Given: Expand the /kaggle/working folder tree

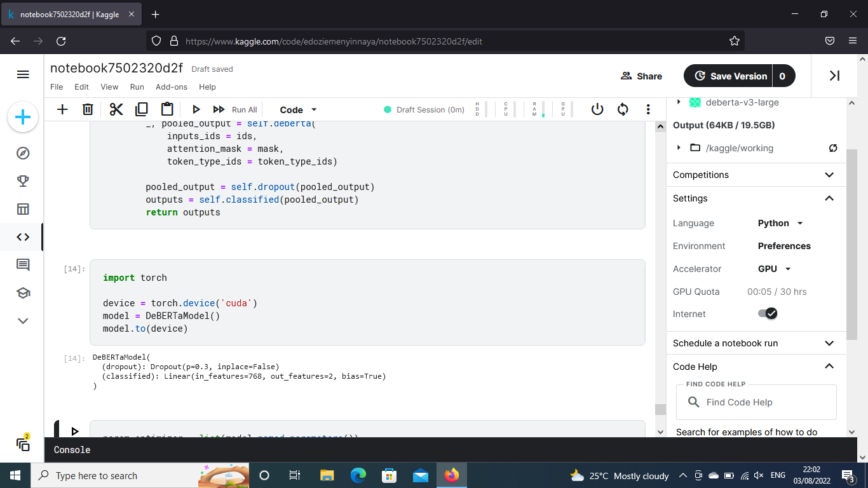Looking at the screenshot, I should (679, 148).
